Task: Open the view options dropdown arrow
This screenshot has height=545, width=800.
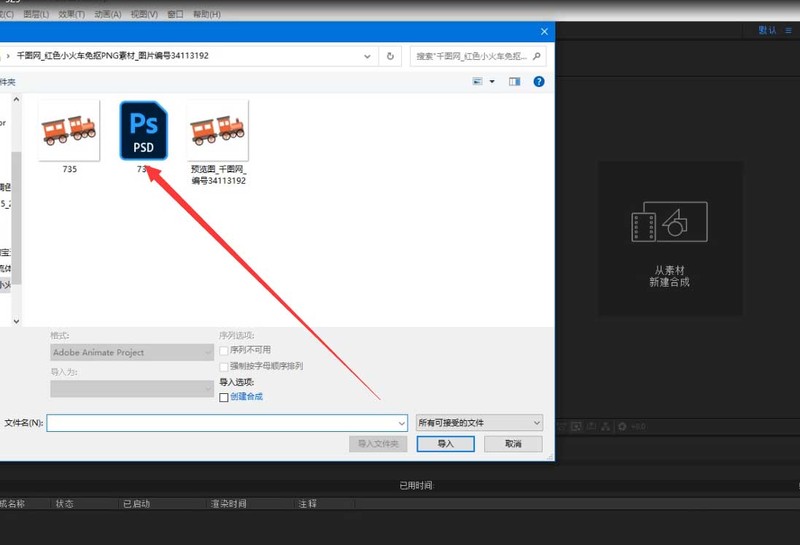Action: [492, 82]
